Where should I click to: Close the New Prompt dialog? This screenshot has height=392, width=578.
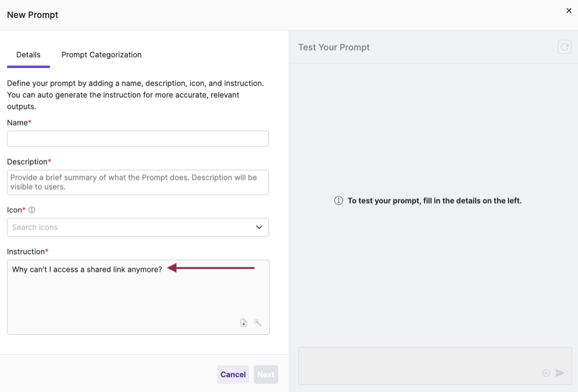tap(569, 10)
